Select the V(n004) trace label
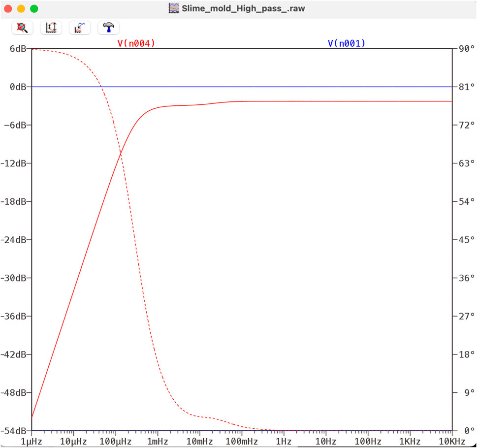Image resolution: width=477 pixels, height=448 pixels. pos(136,43)
